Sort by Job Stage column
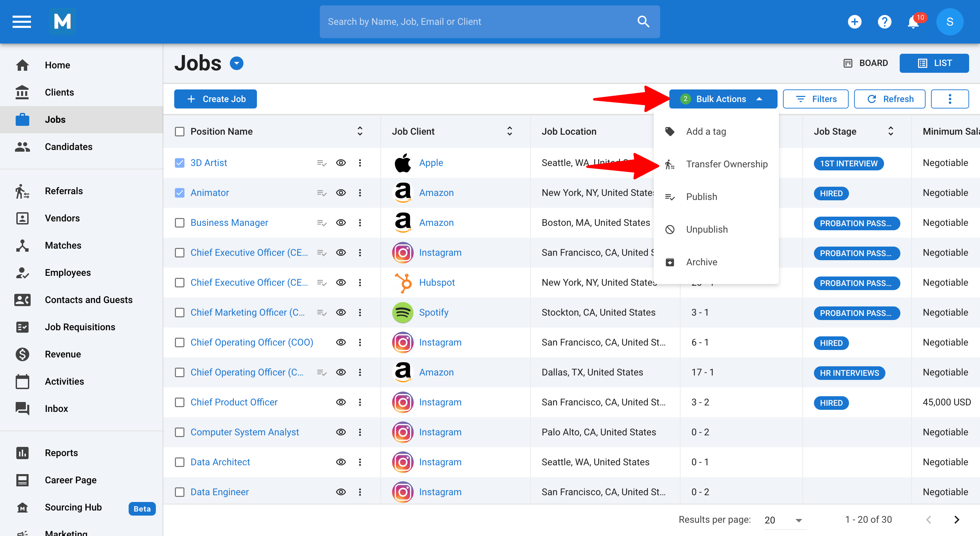This screenshot has height=536, width=980. click(891, 131)
